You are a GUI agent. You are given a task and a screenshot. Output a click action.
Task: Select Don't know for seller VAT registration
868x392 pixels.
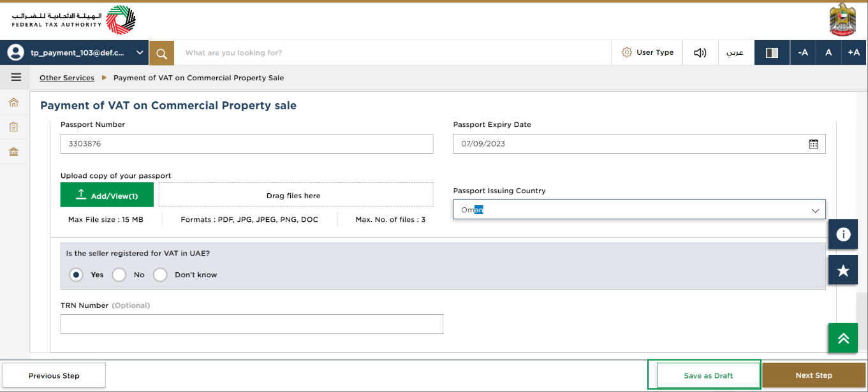click(160, 275)
